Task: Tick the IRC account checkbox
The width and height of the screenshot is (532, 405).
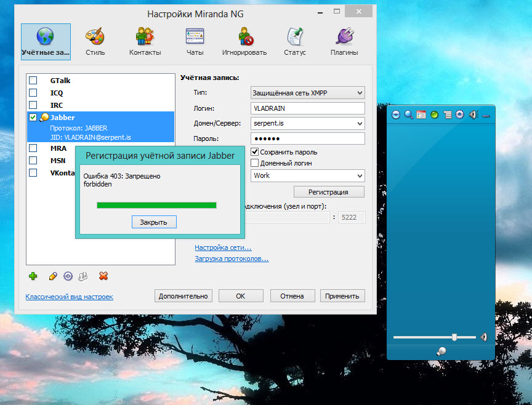Action: click(33, 105)
